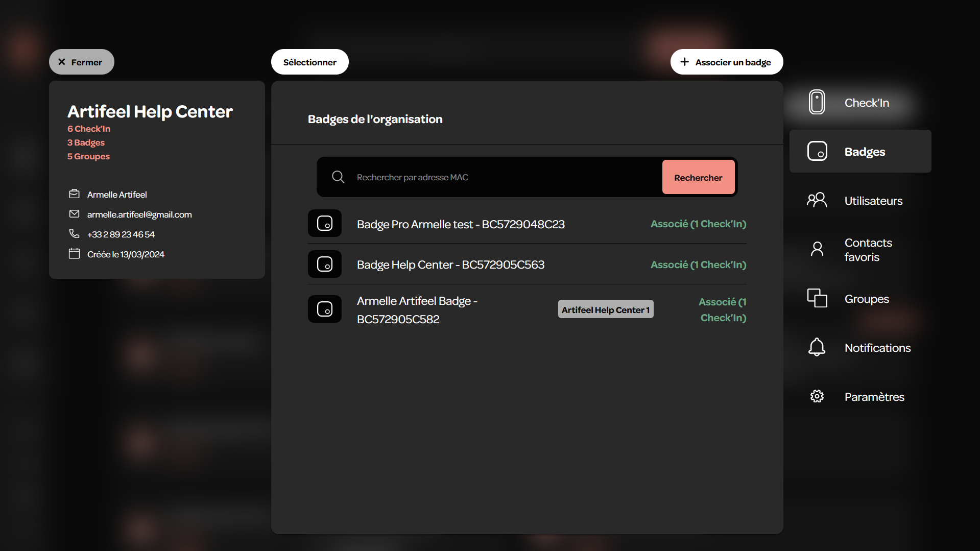980x551 pixels.
Task: Click the Artifeel Help Center 1 tag
Action: (x=606, y=309)
